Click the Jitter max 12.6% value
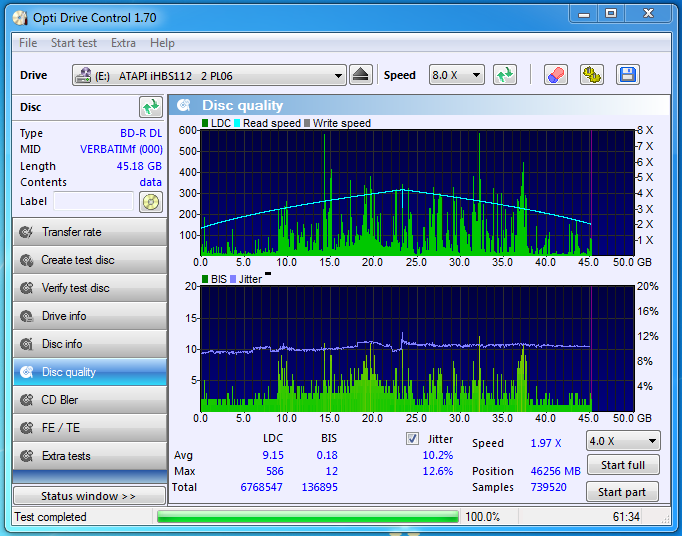 coord(438,471)
